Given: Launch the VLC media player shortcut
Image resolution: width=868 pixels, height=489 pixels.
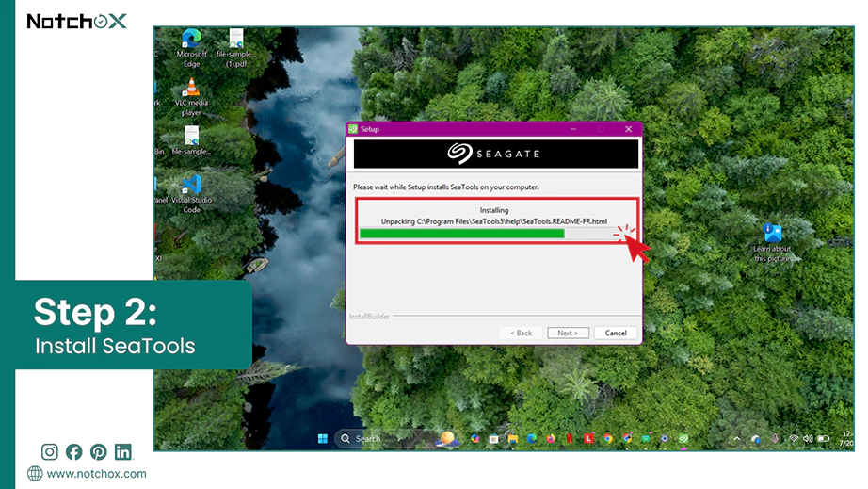Looking at the screenshot, I should 191,97.
